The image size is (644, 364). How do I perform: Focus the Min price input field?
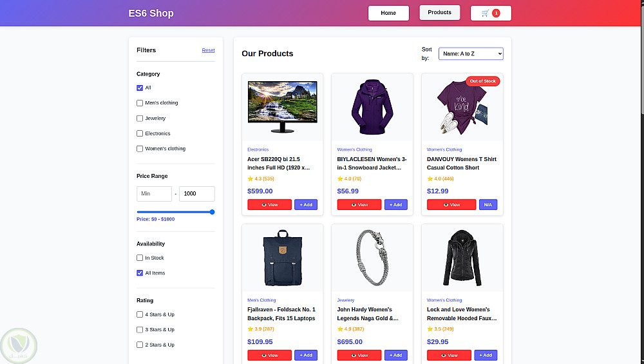pyautogui.click(x=154, y=193)
